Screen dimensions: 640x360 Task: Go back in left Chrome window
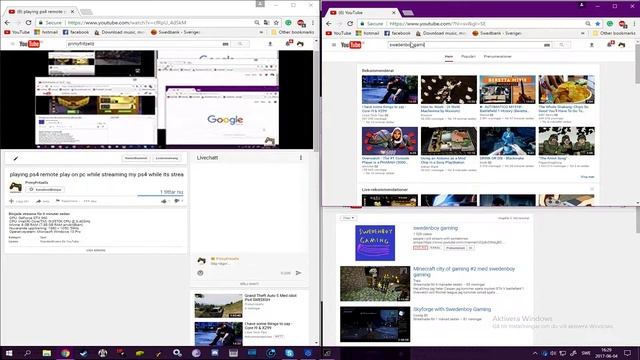pos(7,23)
